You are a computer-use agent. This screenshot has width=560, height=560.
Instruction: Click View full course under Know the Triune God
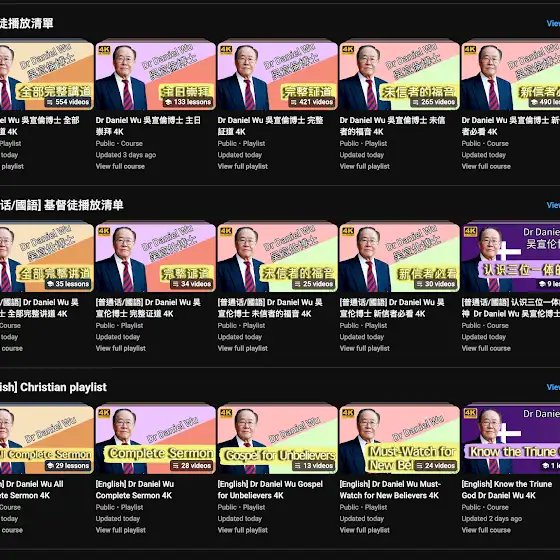click(x=486, y=530)
